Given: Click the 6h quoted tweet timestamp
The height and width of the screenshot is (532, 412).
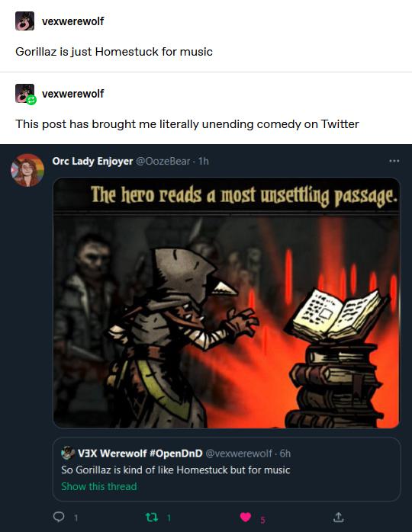Looking at the screenshot, I should coord(285,453).
